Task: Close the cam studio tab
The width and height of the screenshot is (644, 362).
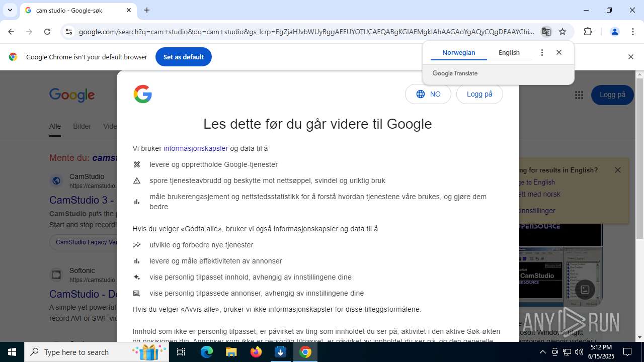Action: 129,10
